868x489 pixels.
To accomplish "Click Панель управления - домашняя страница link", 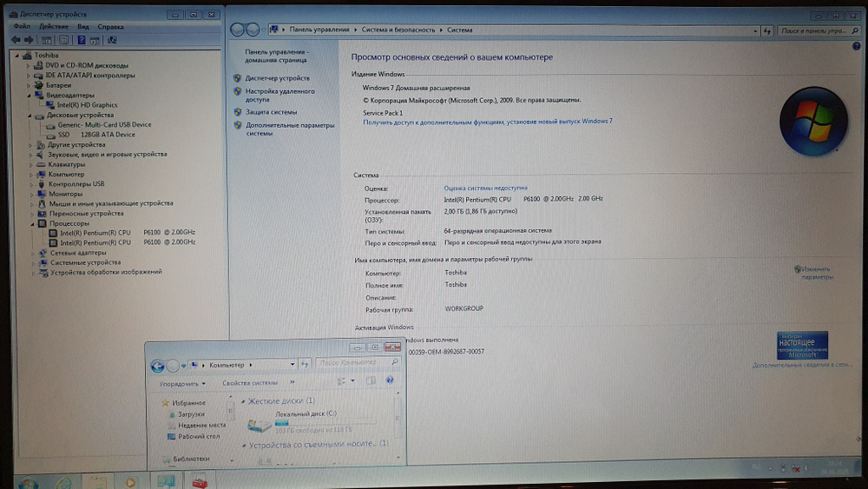I will pyautogui.click(x=276, y=56).
